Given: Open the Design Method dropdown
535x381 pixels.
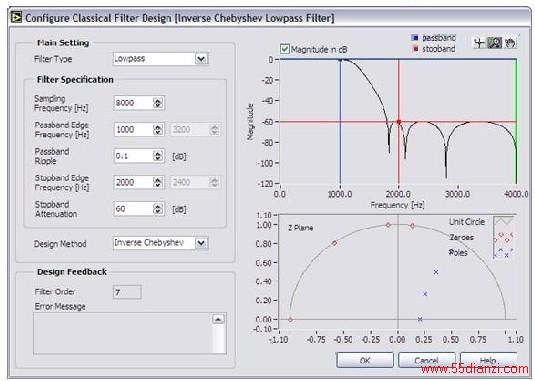Looking at the screenshot, I should (x=201, y=243).
